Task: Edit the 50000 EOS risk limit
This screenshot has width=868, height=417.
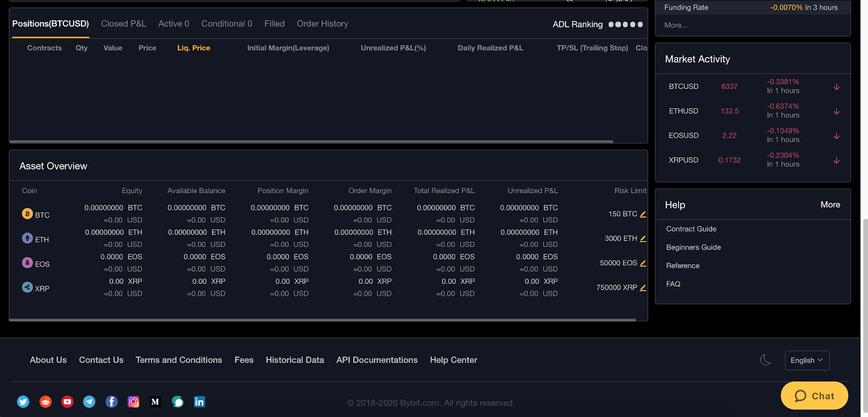Action: point(643,263)
